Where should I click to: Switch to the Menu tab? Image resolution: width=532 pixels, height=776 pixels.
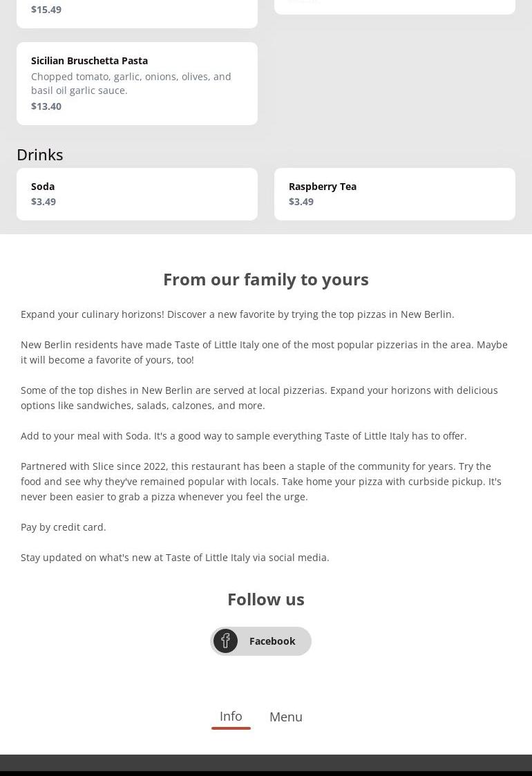tap(286, 717)
